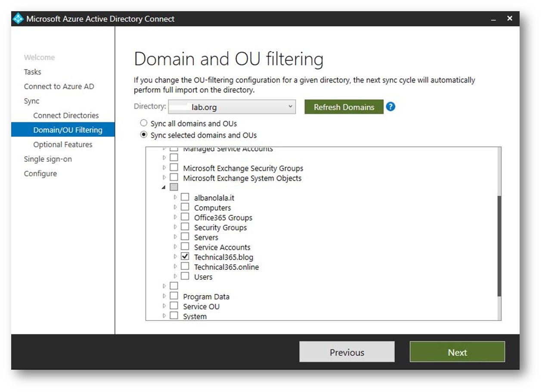Click the Next button

[x=457, y=352]
